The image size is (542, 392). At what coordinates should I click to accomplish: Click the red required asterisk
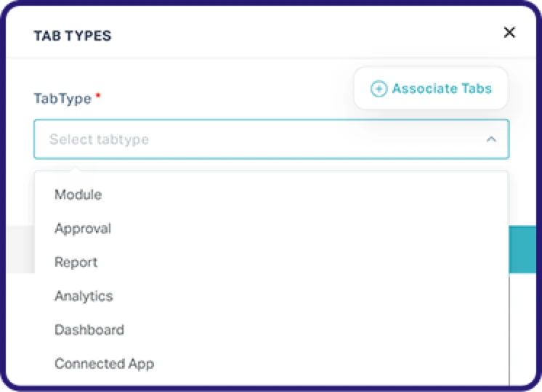[x=97, y=96]
